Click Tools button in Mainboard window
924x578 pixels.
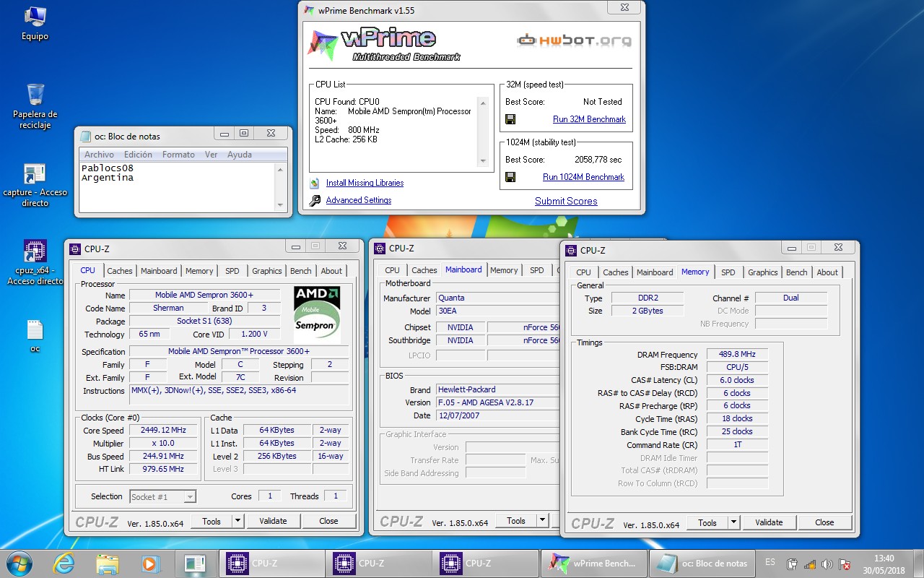[x=515, y=520]
